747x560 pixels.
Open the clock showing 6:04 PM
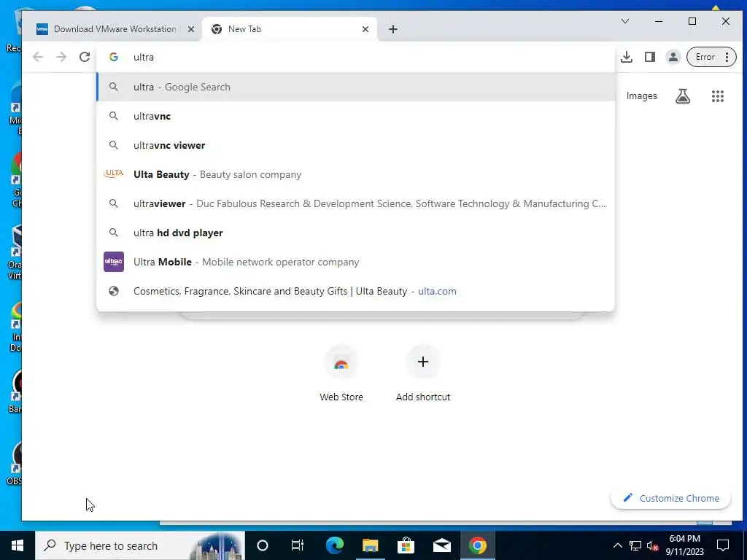[684, 545]
